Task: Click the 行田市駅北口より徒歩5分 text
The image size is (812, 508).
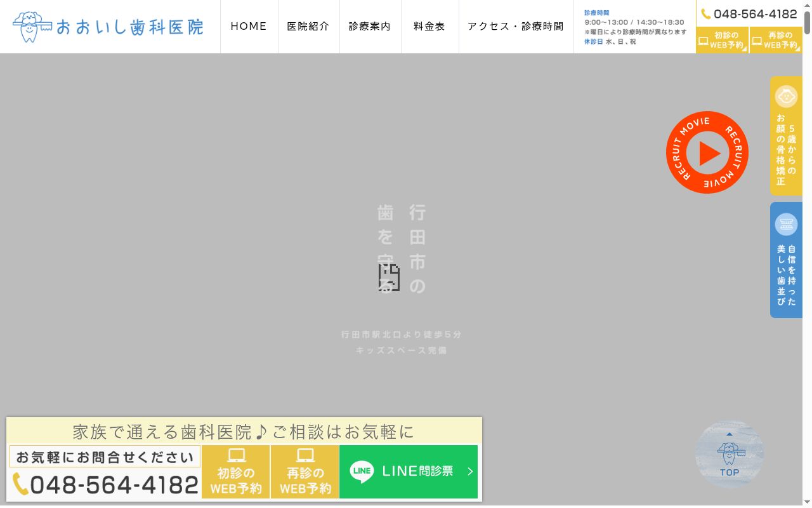Action: [402, 334]
